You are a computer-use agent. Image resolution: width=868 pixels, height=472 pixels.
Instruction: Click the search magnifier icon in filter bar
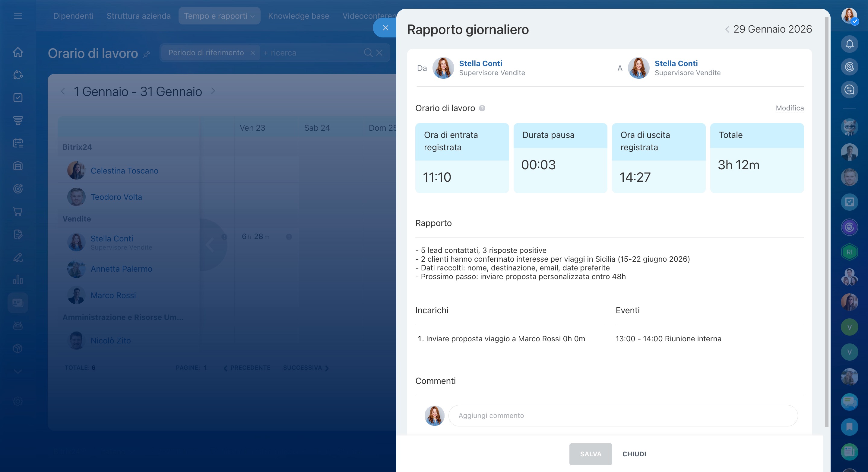368,53
